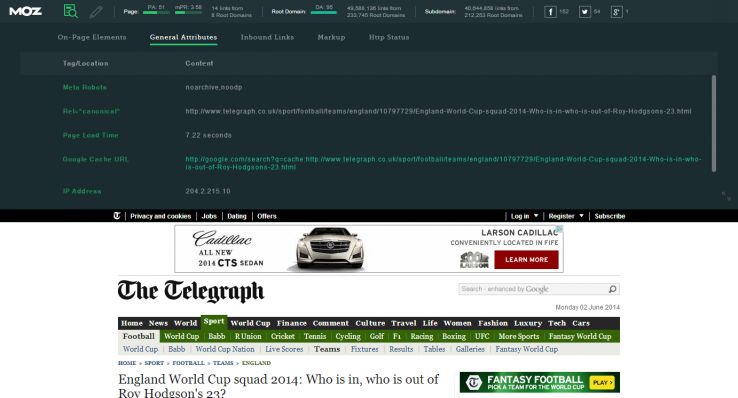Open the Galleries link
The width and height of the screenshot is (738, 398).
[x=470, y=349]
